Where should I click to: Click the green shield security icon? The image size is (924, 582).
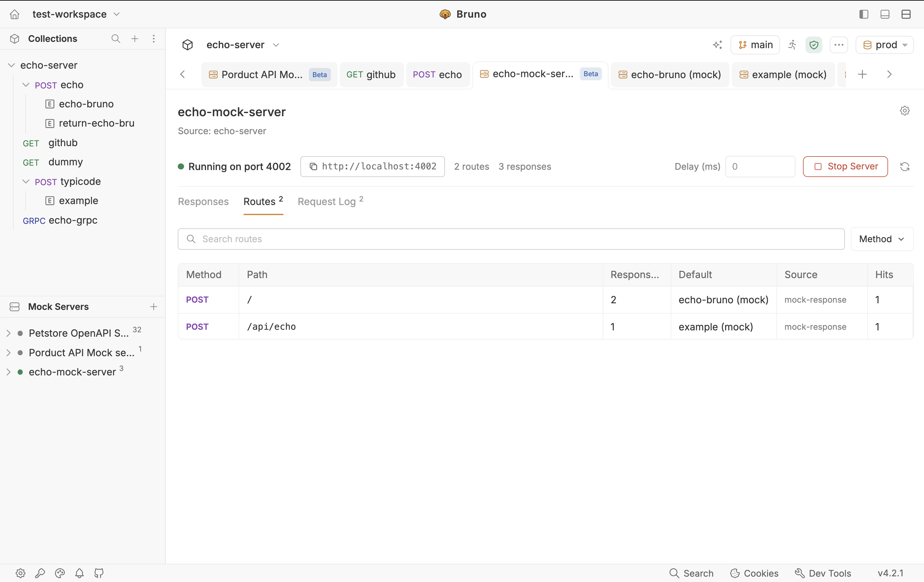pos(813,45)
